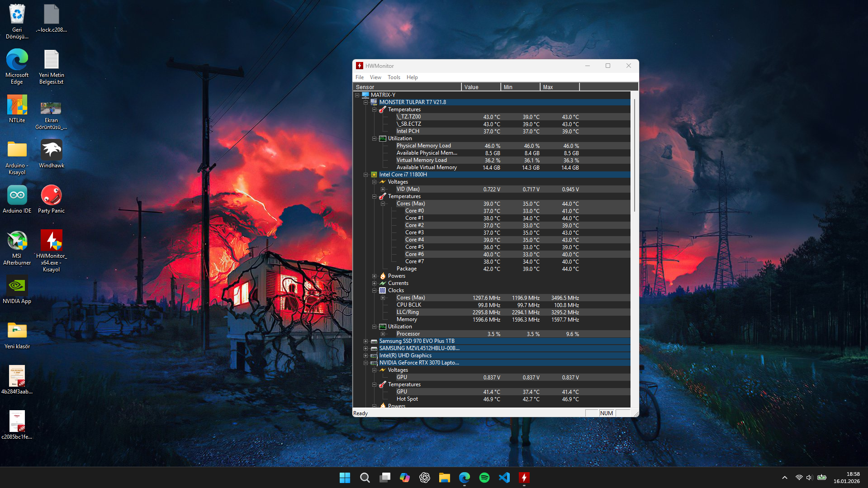Image resolution: width=868 pixels, height=488 pixels.
Task: Switch to HWMonitor on the taskbar
Action: click(524, 478)
